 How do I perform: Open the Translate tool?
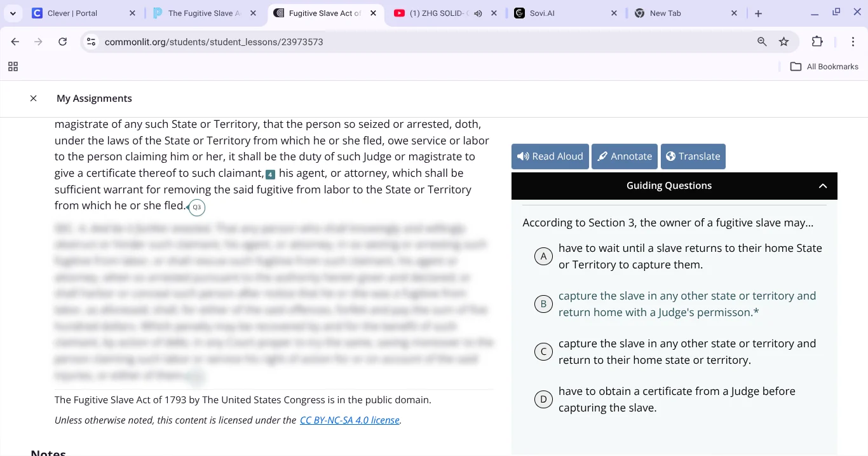[693, 156]
